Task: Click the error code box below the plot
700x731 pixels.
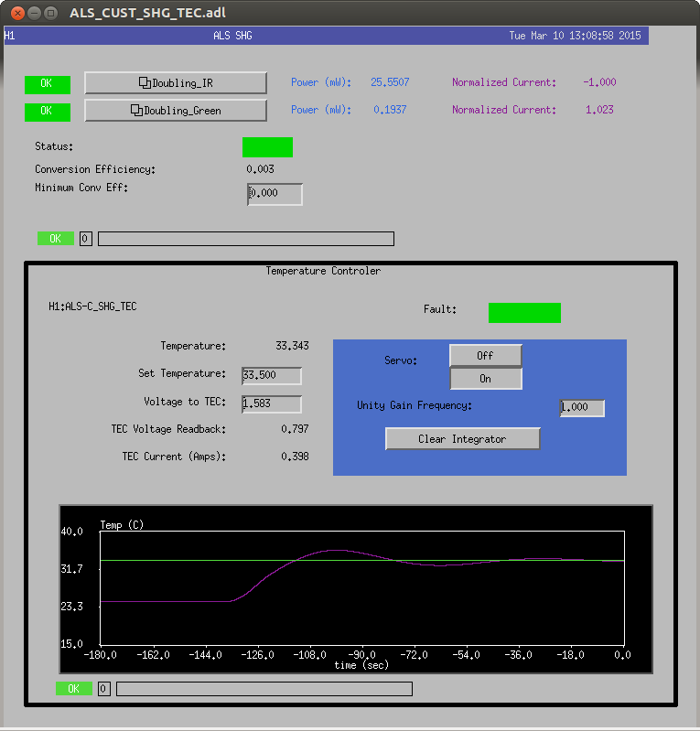Action: point(103,689)
